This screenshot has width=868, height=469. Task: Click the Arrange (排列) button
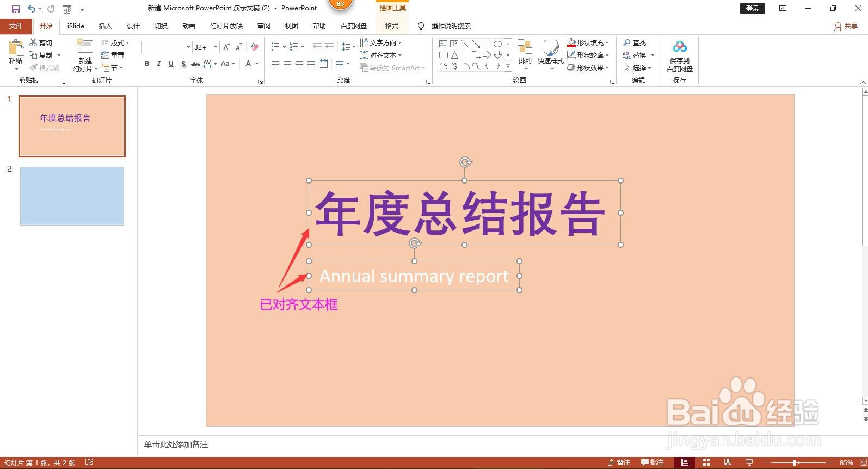525,54
